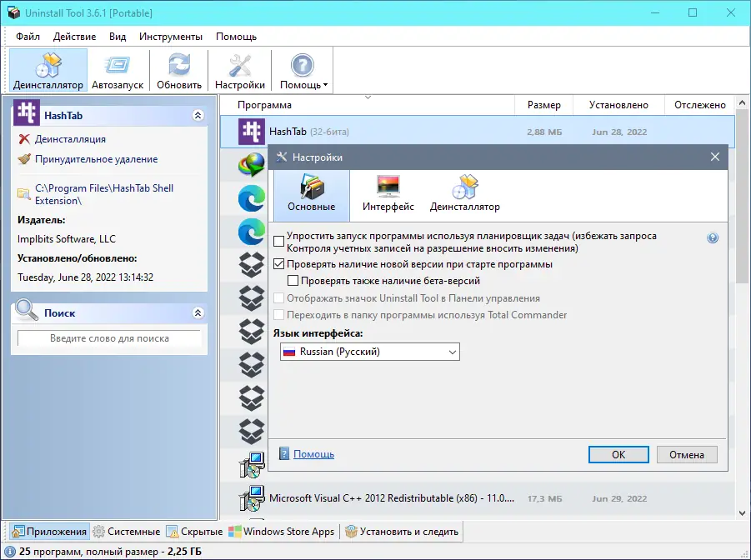Uncheck new version check at startup

(278, 264)
